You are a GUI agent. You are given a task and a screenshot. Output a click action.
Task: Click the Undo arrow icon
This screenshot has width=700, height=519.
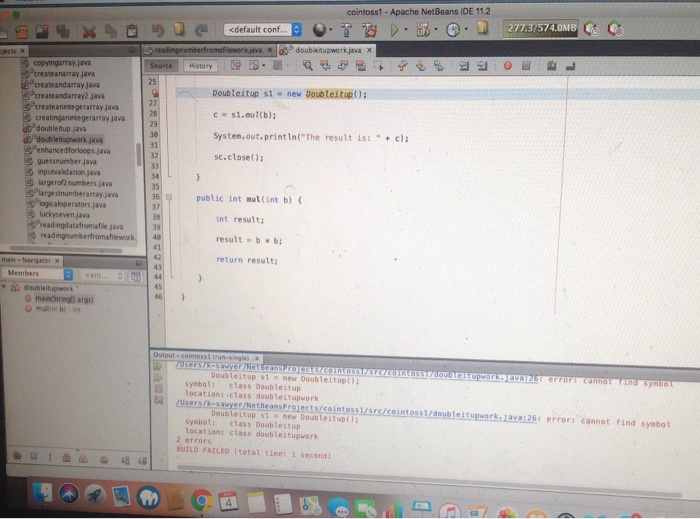tap(158, 30)
